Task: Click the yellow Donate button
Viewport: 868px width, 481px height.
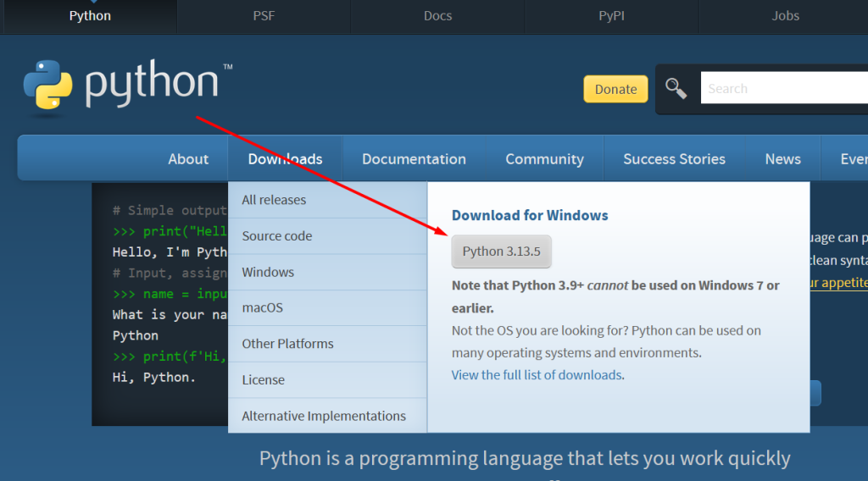Action: [x=615, y=89]
